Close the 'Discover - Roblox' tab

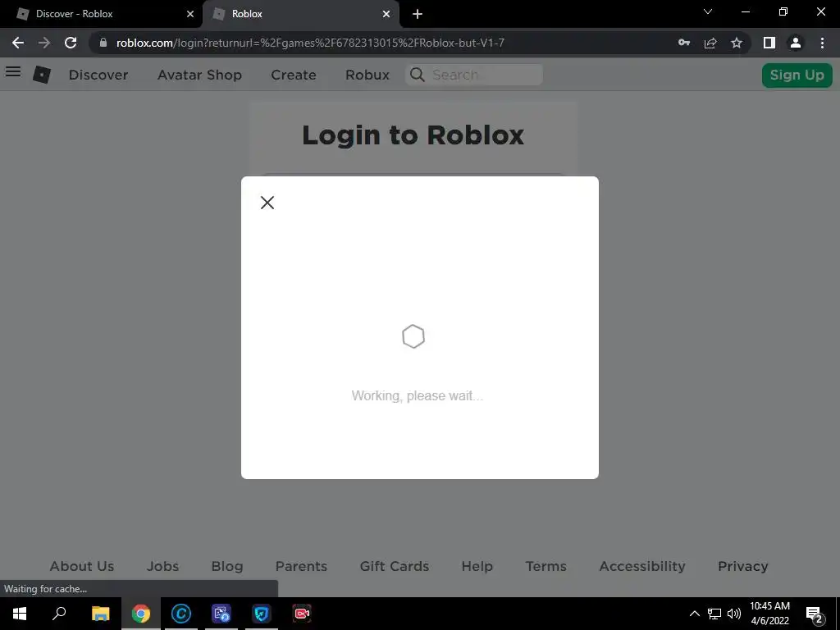(x=190, y=14)
